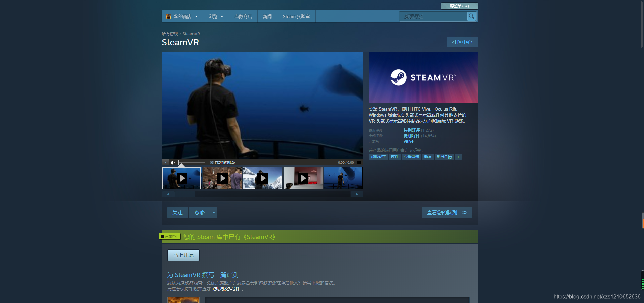Image resolution: width=644 pixels, height=303 pixels.
Task: Click the SteamVR breadcrumb link
Action: click(x=191, y=34)
